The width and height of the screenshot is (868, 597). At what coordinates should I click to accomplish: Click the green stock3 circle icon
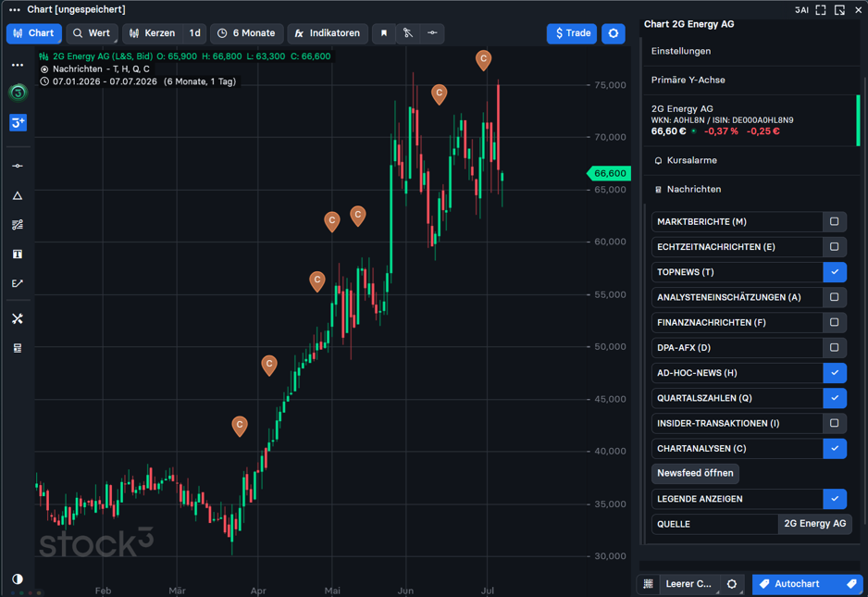(x=18, y=93)
